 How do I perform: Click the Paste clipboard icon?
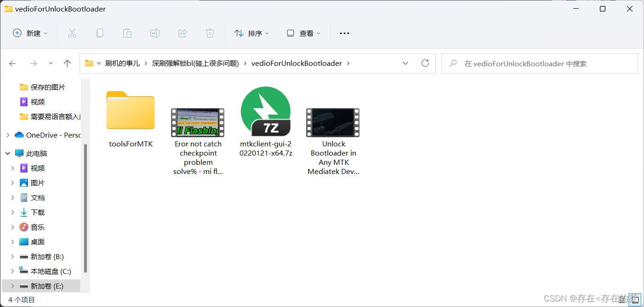(x=127, y=33)
